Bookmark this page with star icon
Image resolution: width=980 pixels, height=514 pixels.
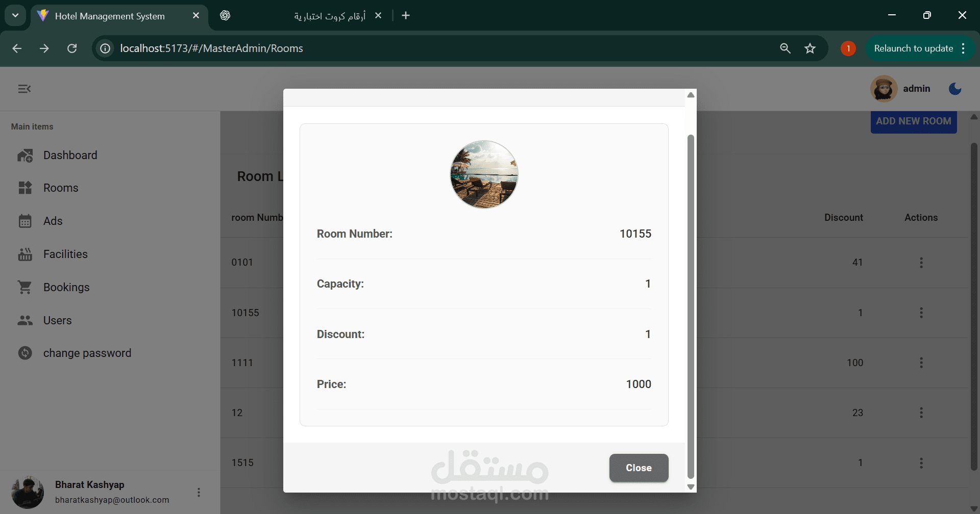(x=810, y=48)
